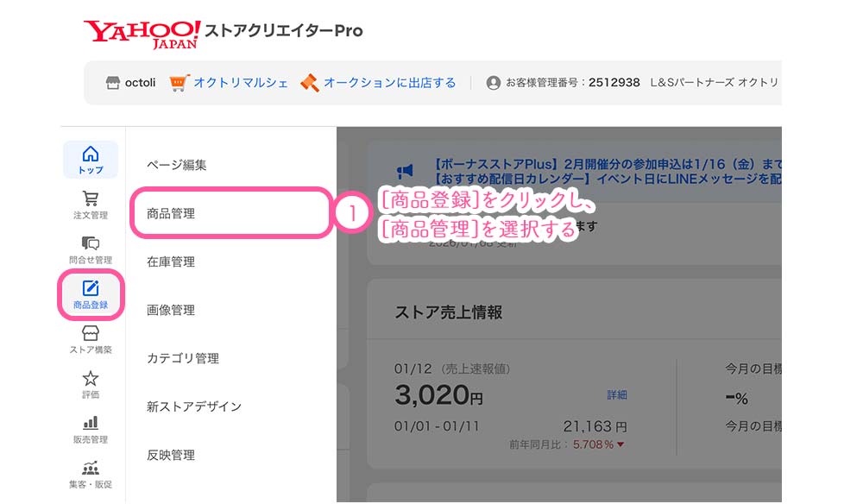This screenshot has height=504, width=863.
Task: Click the octoli store icon
Action: (112, 83)
